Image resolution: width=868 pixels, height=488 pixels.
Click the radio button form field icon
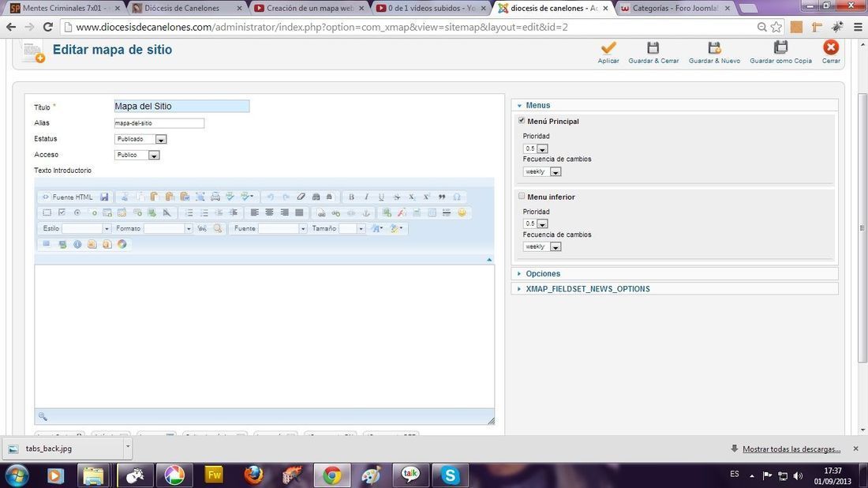pyautogui.click(x=77, y=212)
